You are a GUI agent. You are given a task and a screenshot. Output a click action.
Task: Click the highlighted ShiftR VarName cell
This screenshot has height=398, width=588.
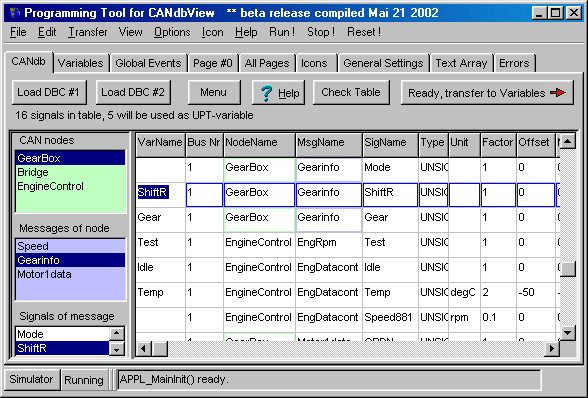point(160,195)
